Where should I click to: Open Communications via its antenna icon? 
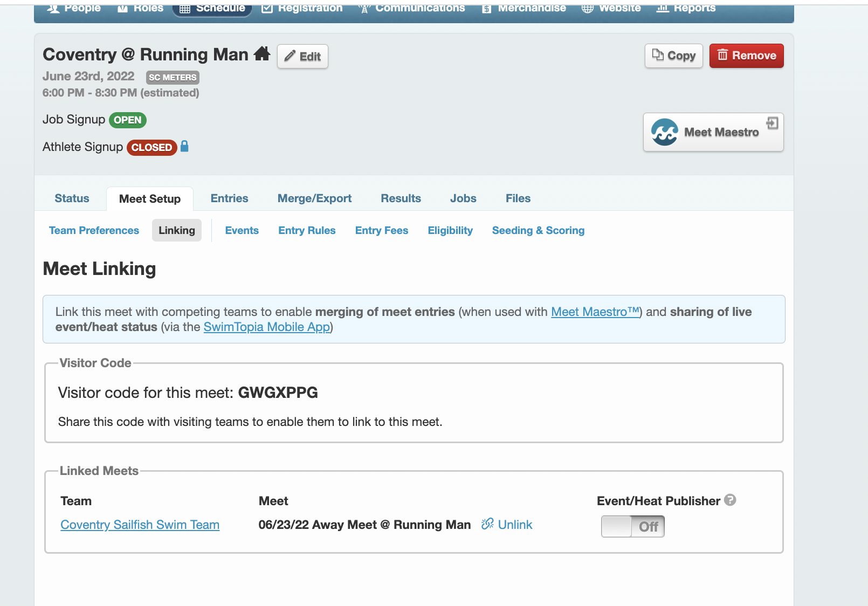pos(364,8)
